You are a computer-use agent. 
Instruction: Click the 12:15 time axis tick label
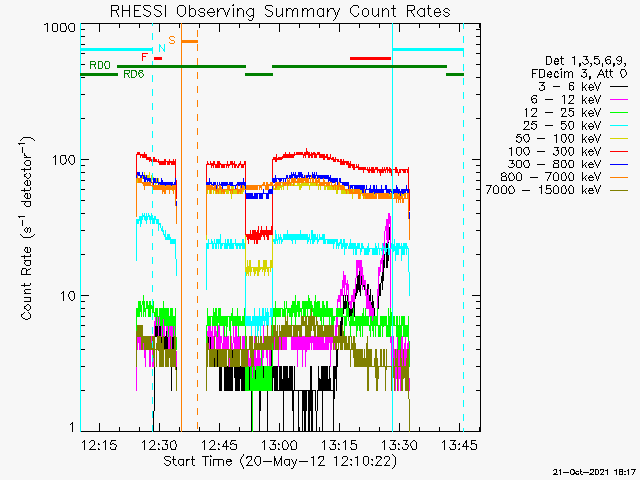coord(99,445)
